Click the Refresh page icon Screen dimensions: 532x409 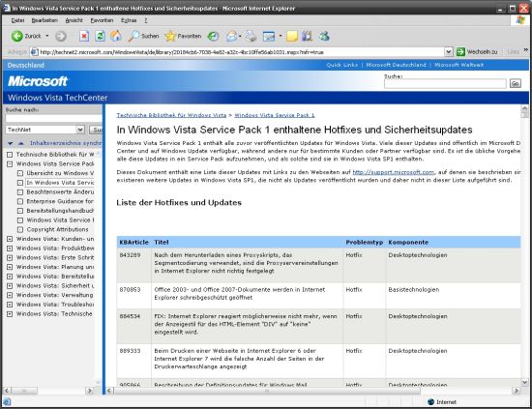click(x=100, y=36)
